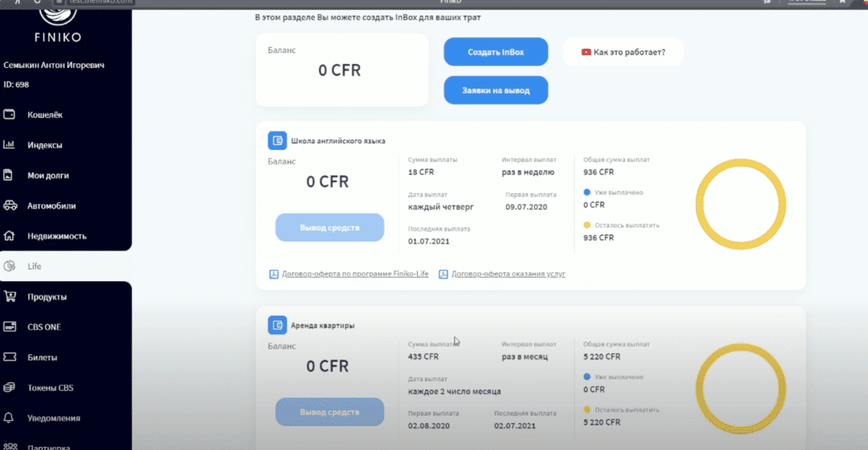The image size is (868, 450).
Task: Open the Мои долги section
Action: pos(48,176)
